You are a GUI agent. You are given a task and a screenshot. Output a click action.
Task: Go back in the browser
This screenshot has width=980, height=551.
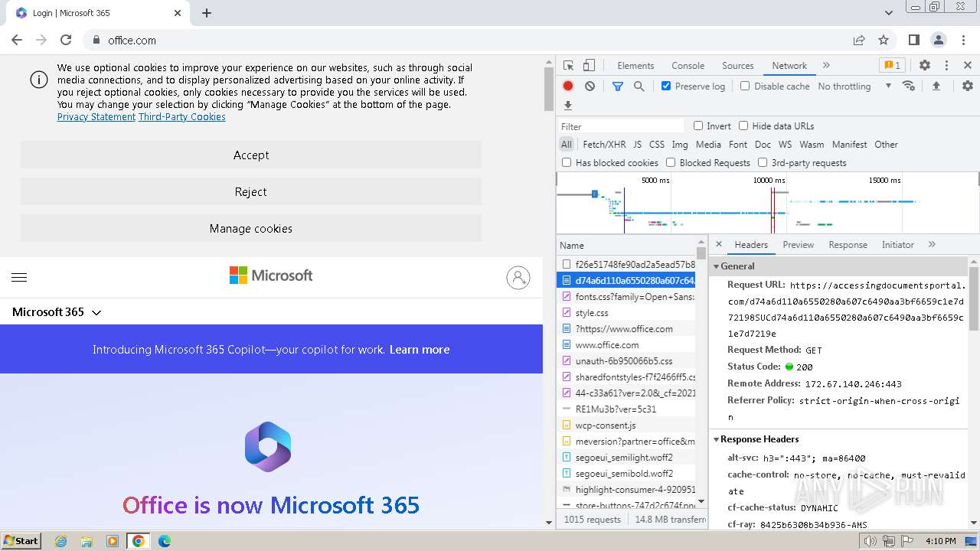point(17,40)
